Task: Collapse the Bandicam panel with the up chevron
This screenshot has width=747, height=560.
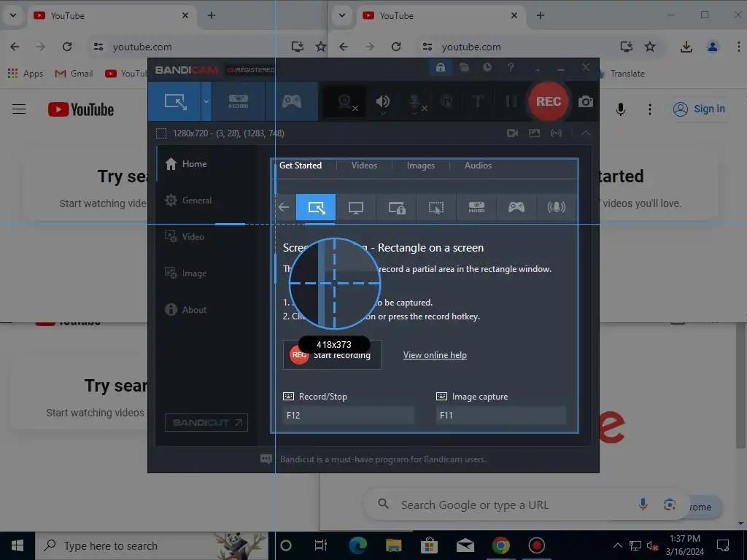Action: coord(586,133)
